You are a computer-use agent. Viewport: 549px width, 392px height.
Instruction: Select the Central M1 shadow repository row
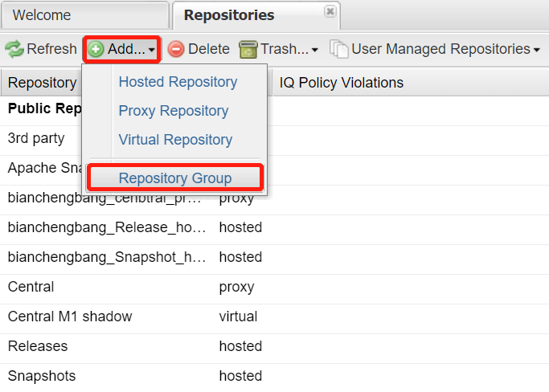pyautogui.click(x=69, y=316)
